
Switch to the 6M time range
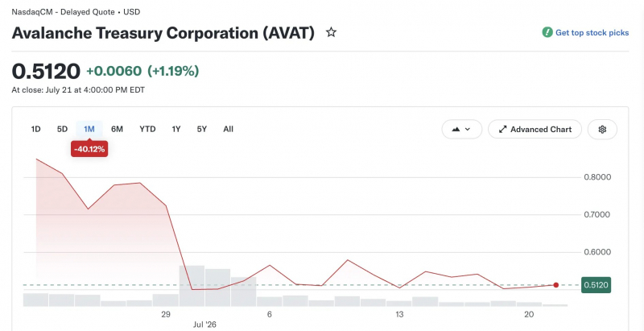point(117,129)
